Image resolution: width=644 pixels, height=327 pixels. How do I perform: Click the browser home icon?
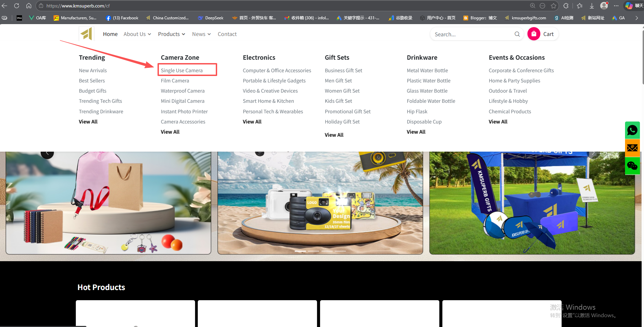29,6
